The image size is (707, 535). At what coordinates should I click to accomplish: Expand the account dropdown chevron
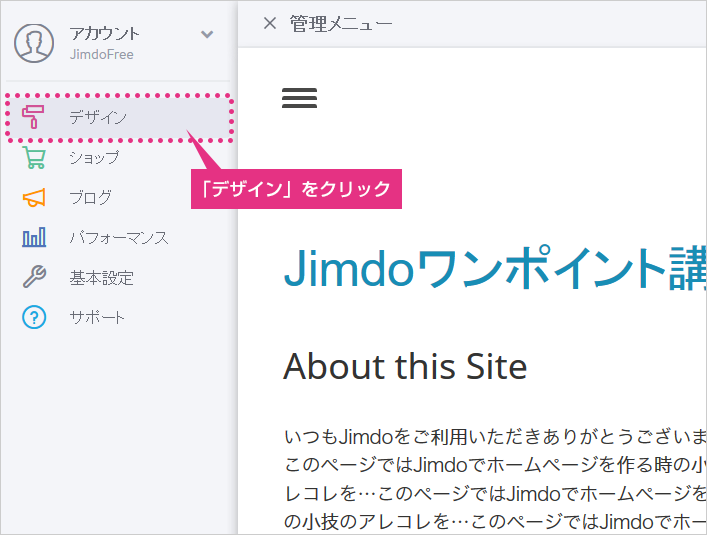pyautogui.click(x=207, y=34)
